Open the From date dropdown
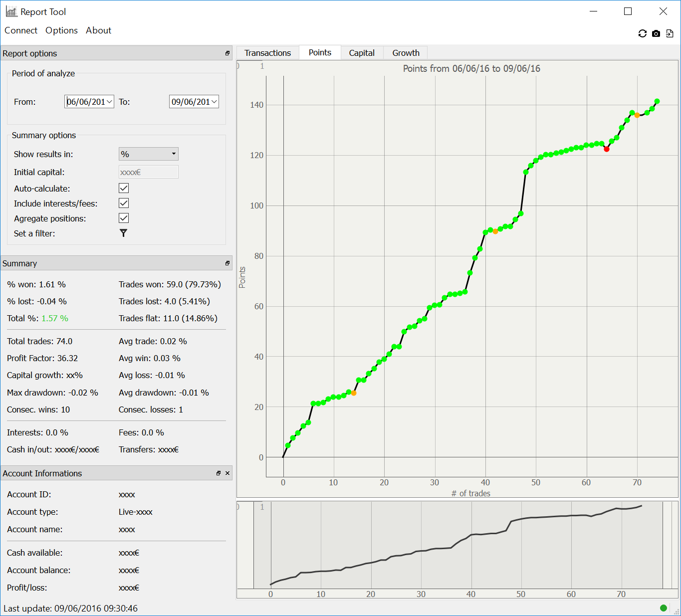This screenshot has height=616, width=681. 110,102
